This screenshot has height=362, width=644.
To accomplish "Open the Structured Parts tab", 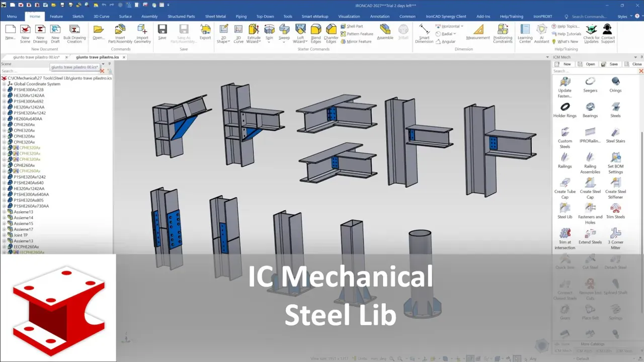I will pyautogui.click(x=181, y=17).
